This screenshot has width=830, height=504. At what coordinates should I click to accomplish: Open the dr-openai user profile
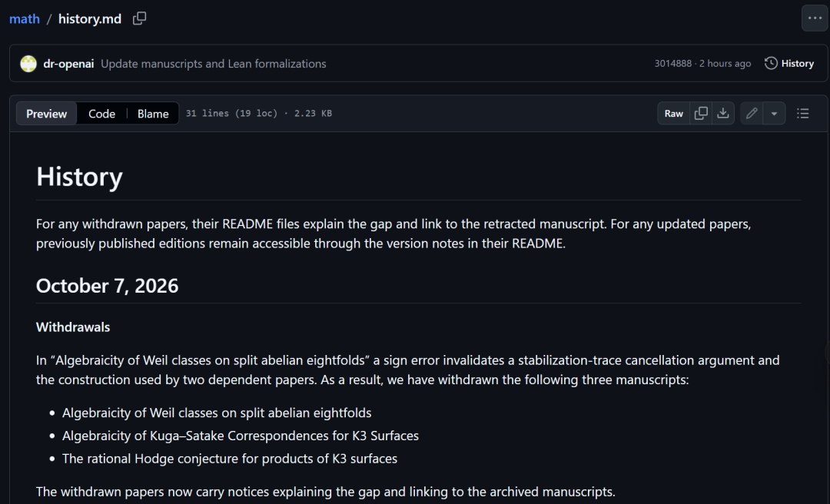[69, 64]
